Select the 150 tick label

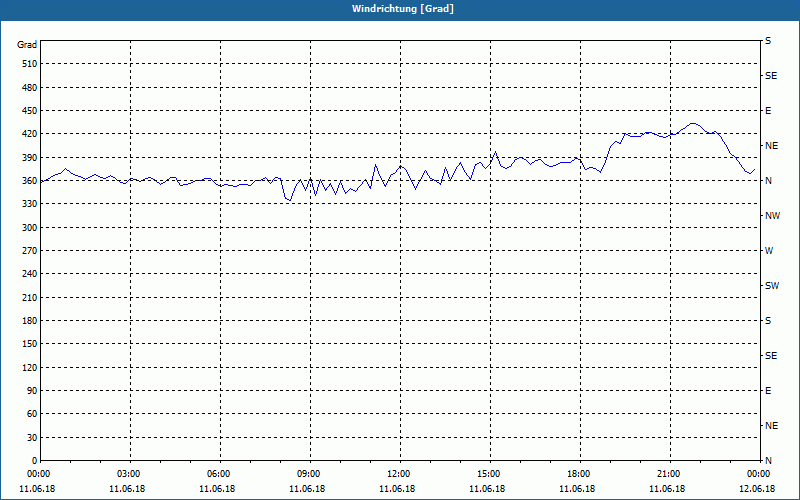click(30, 344)
